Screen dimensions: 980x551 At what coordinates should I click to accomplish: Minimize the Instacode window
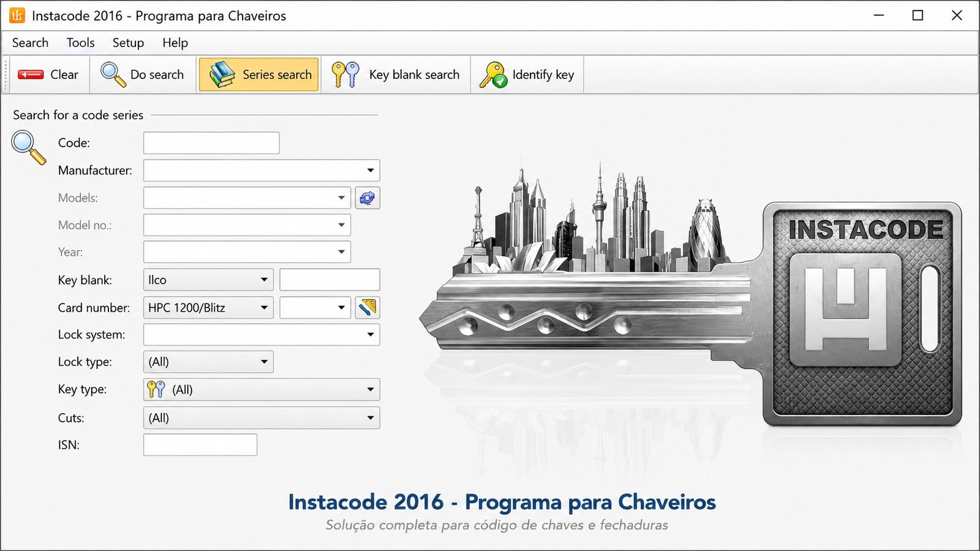pyautogui.click(x=879, y=15)
